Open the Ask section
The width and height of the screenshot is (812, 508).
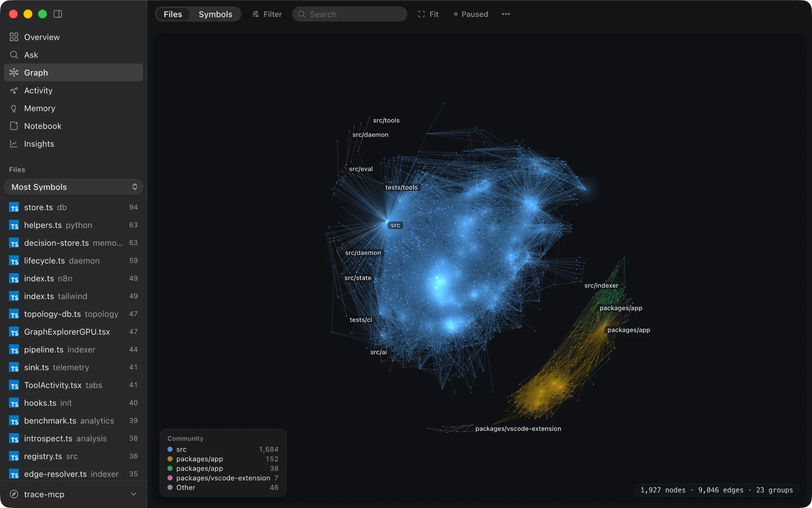tap(73, 55)
